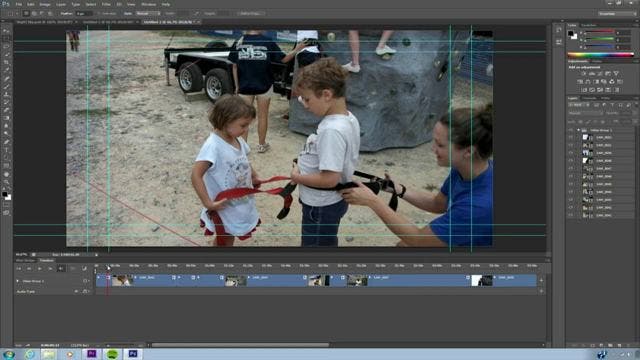This screenshot has height=360, width=640.
Task: Toggle visibility of the bottom layer in the list
Action: click(571, 215)
